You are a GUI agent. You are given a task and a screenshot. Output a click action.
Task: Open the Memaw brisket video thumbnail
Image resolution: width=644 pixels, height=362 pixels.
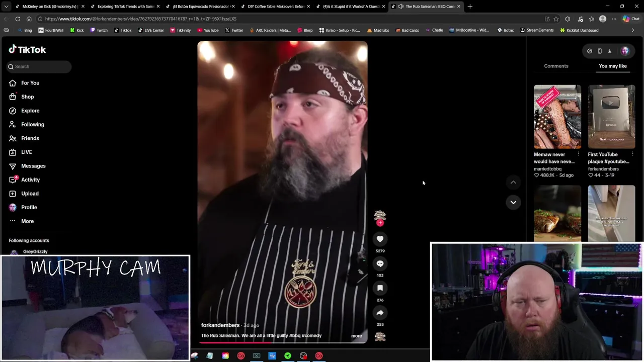[x=557, y=117]
